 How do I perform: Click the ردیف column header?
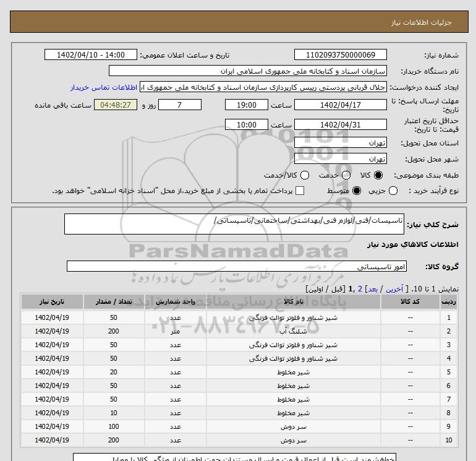click(448, 301)
